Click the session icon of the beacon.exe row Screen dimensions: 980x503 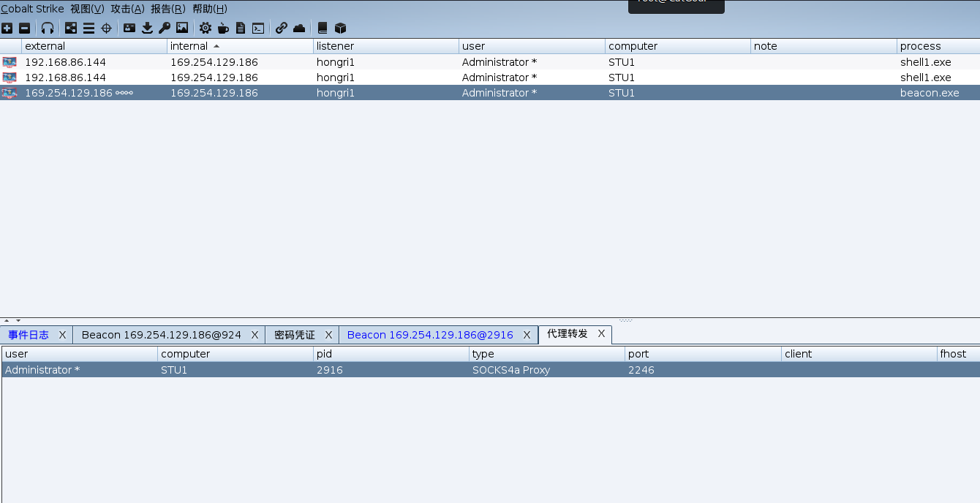pos(10,93)
